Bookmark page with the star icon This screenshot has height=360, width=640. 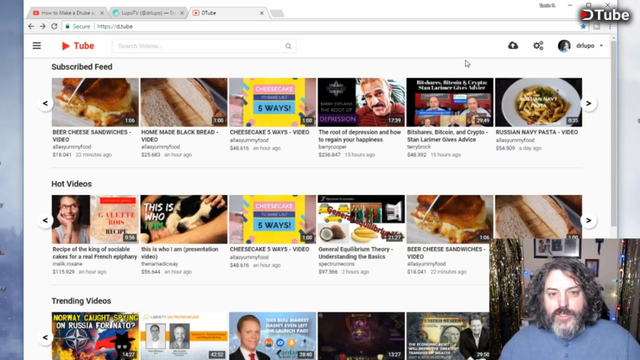[x=583, y=27]
